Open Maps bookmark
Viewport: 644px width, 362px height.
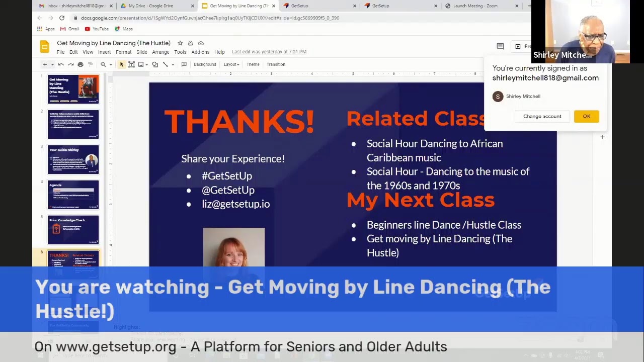pyautogui.click(x=123, y=29)
